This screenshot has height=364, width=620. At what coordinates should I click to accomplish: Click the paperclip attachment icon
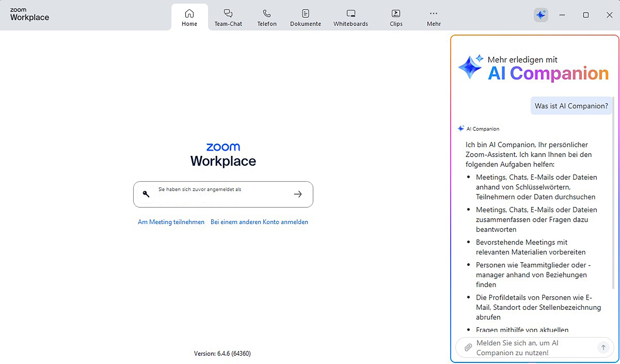coord(468,347)
